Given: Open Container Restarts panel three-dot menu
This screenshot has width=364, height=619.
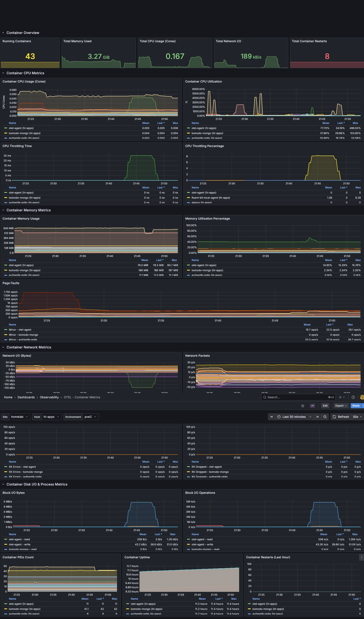Looking at the screenshot, I should pyautogui.click(x=361, y=557).
